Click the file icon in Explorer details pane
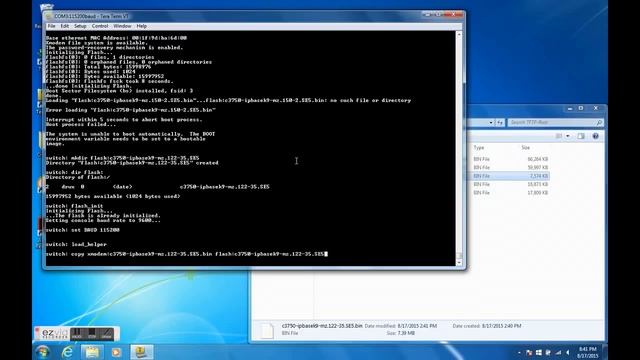 (267, 330)
